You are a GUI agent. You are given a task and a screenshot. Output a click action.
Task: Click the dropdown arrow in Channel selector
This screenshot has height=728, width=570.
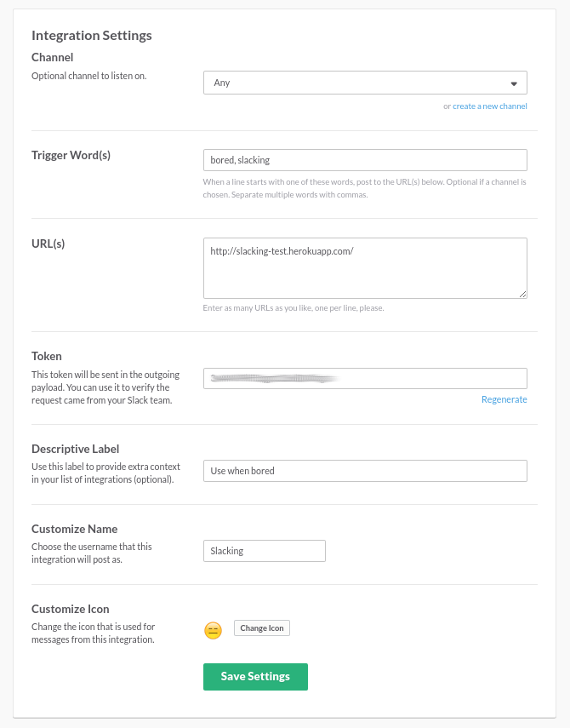[514, 83]
